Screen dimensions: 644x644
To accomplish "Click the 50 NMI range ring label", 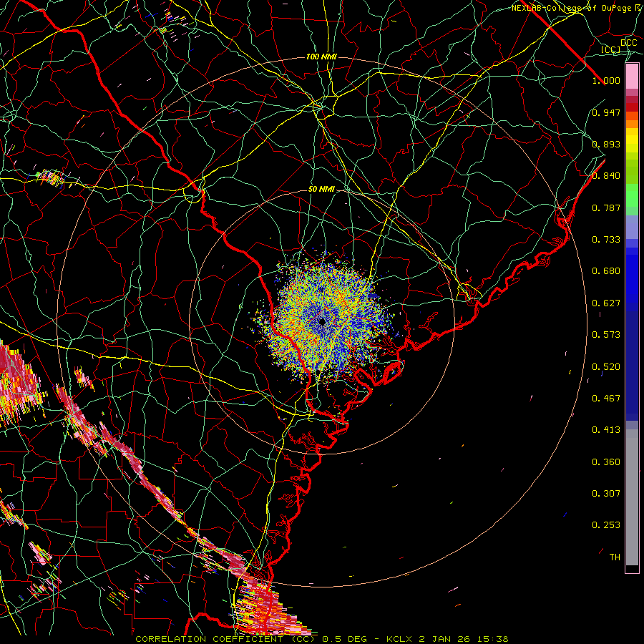I will (x=321, y=189).
